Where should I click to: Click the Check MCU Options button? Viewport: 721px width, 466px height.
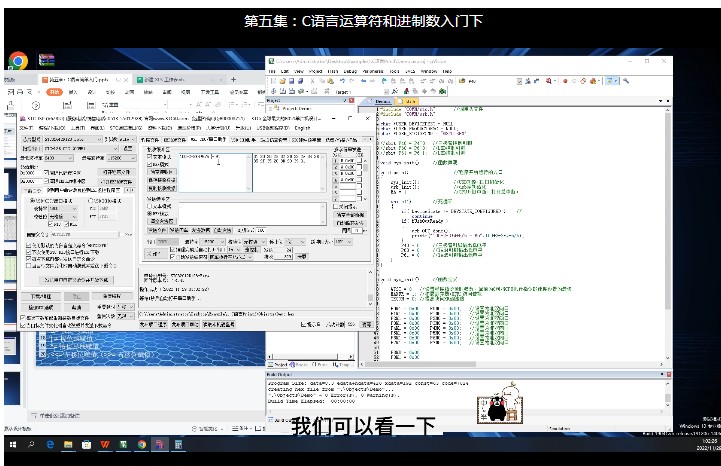[x=41, y=307]
